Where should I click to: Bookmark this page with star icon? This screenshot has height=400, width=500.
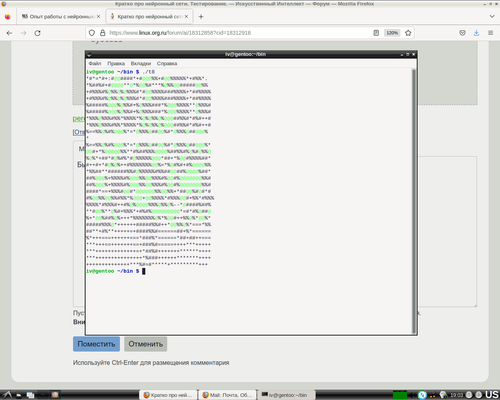click(x=408, y=33)
